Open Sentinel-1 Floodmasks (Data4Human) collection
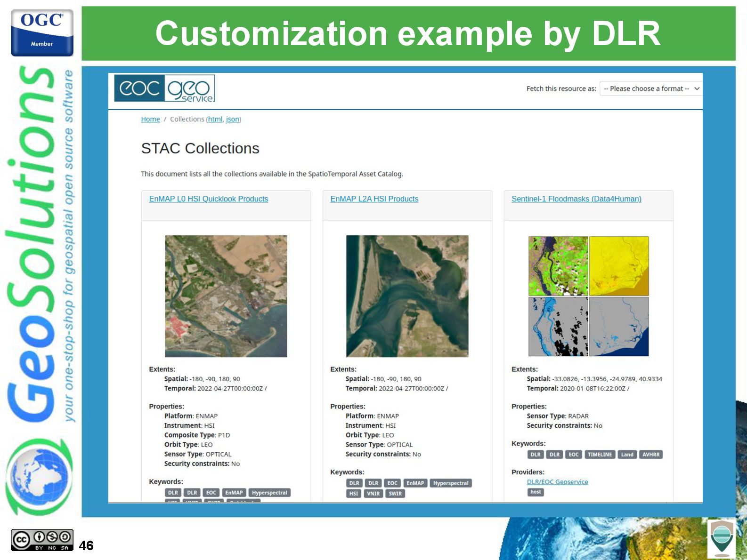 coord(576,199)
